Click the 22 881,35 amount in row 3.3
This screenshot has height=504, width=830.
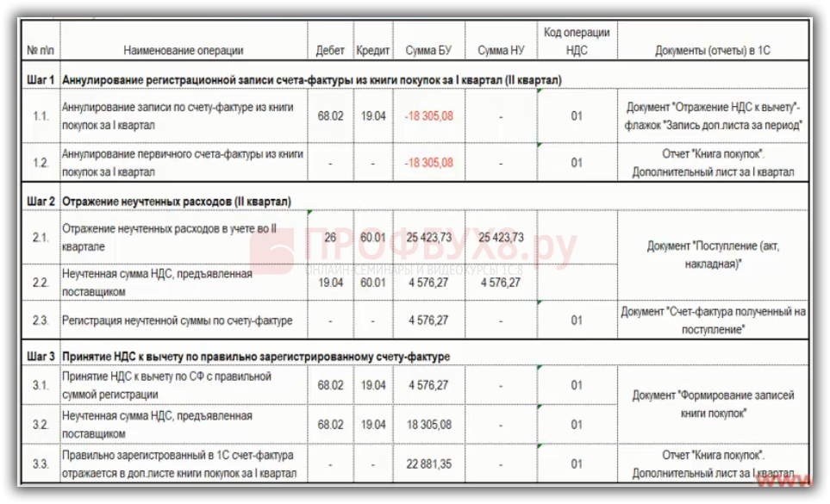tap(428, 464)
